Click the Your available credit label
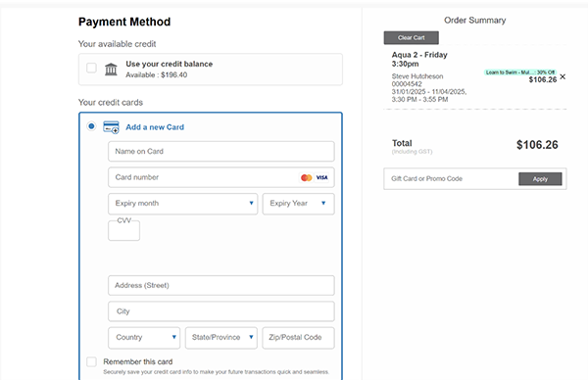 [x=117, y=44]
